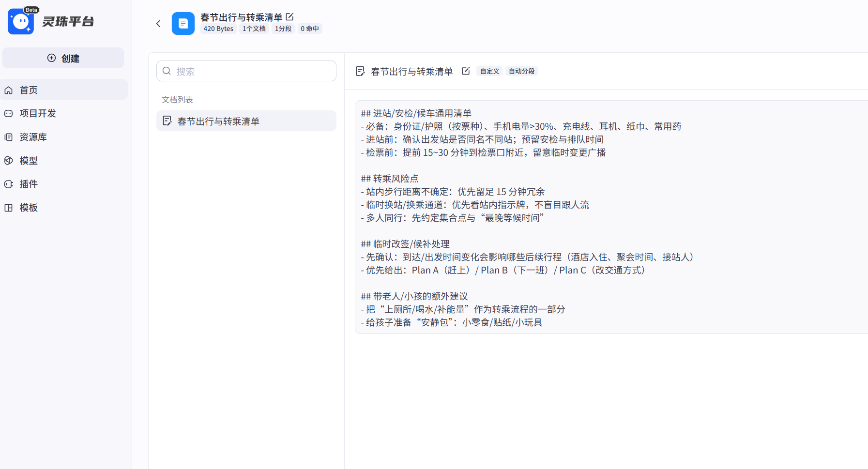Click the line starting with 必备：身份证/护照
The height and width of the screenshot is (469, 868).
(x=521, y=126)
